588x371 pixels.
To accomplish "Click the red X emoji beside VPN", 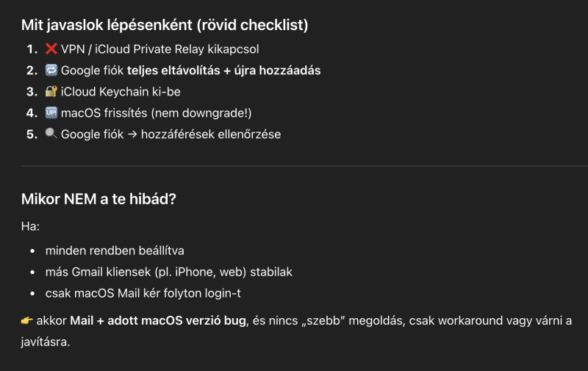I will pos(51,50).
